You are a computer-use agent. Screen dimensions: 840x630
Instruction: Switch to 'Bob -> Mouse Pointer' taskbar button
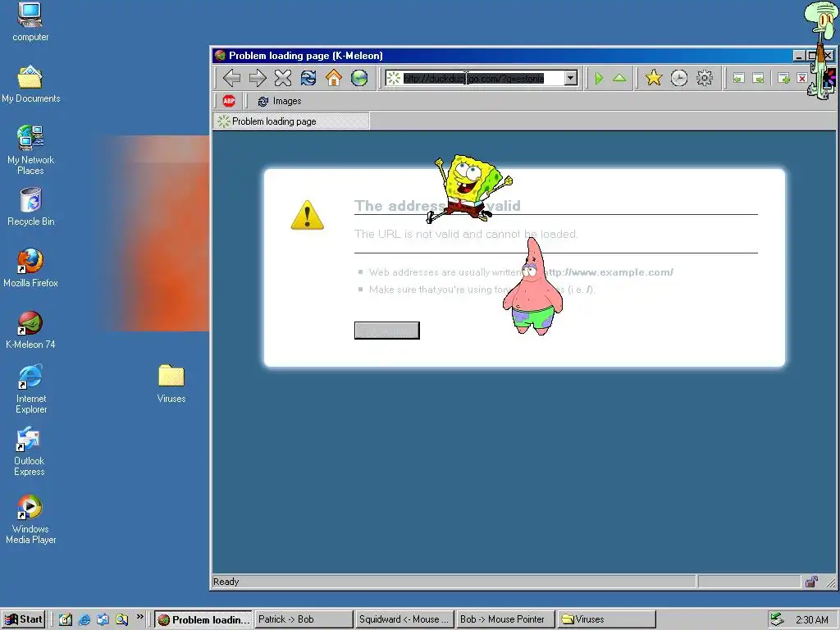pos(505,620)
